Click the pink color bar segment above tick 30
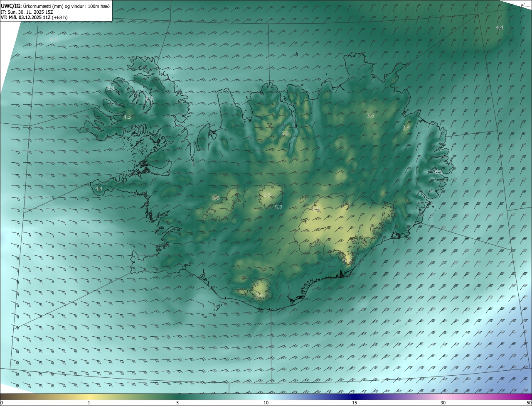This screenshot has width=532, height=406. point(443,396)
